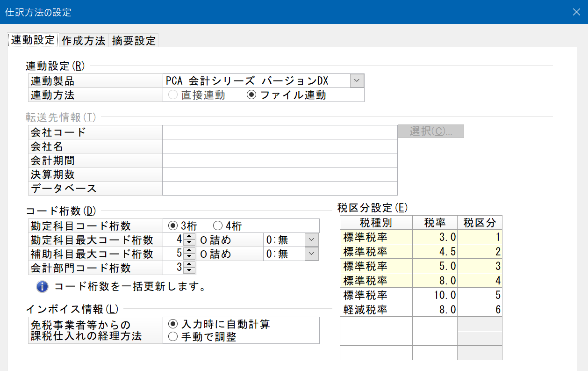Click the blue info icon
Image resolution: width=588 pixels, height=371 pixels.
coord(43,286)
